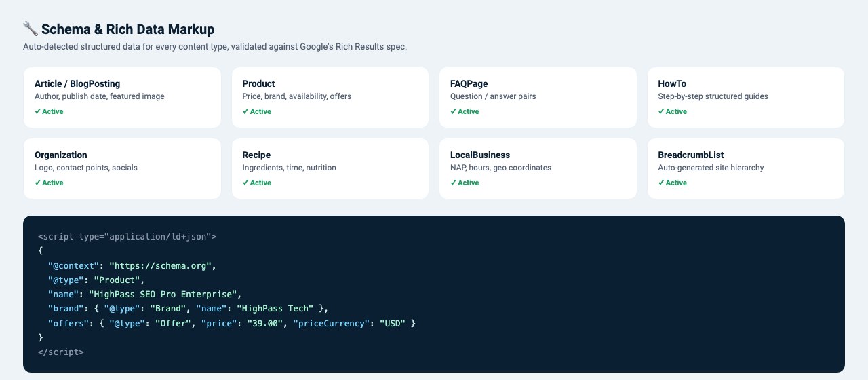The image size is (868, 380).
Task: Click the "39.00" price value in code
Action: point(265,324)
